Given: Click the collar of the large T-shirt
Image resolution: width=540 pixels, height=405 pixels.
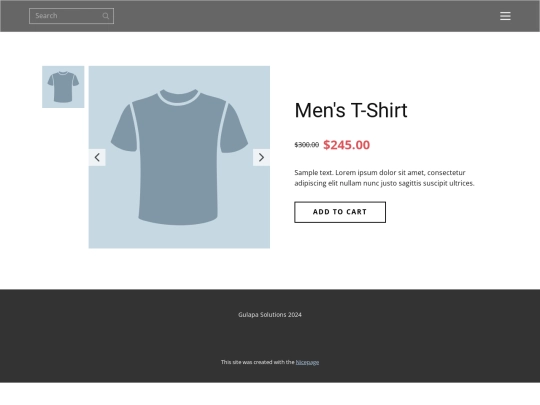Looking at the screenshot, I should [179, 97].
